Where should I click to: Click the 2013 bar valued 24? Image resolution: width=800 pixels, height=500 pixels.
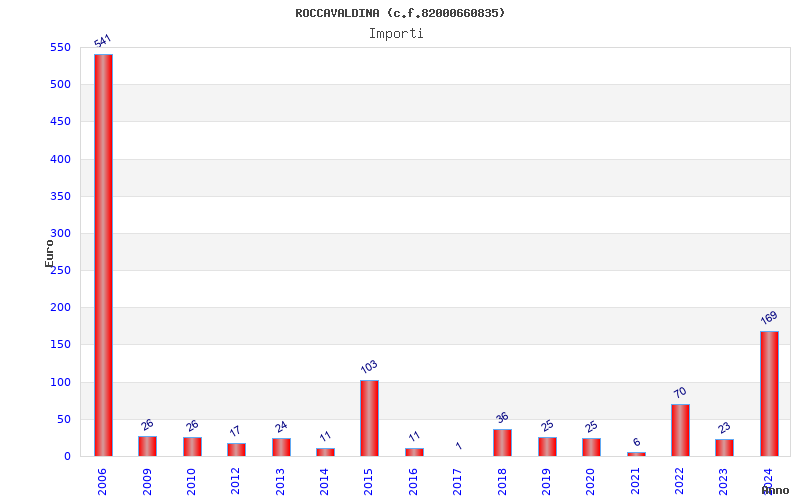pyautogui.click(x=281, y=447)
